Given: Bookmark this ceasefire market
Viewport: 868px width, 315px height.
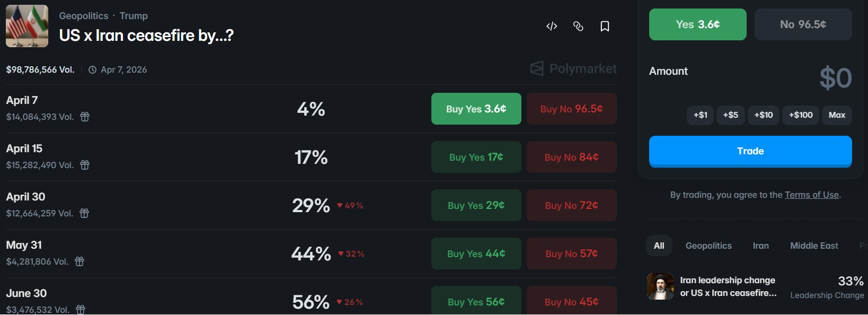Looking at the screenshot, I should click(x=605, y=26).
